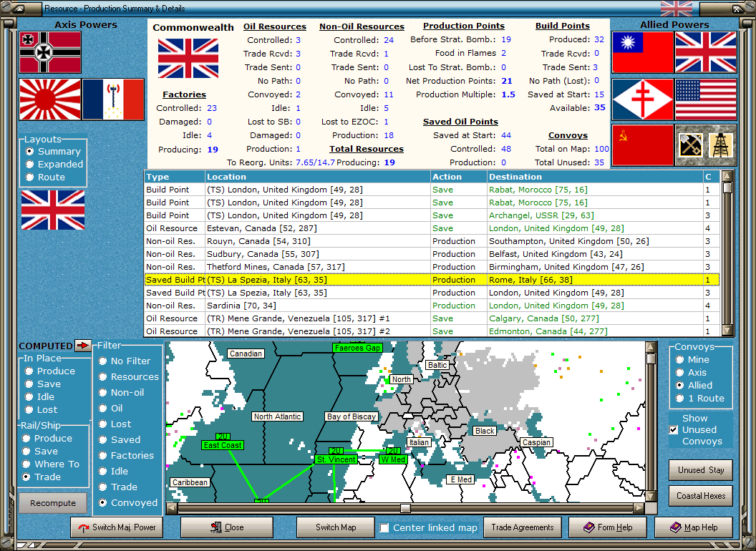Click the map's horizontal scrollbar thumb

coord(405,508)
